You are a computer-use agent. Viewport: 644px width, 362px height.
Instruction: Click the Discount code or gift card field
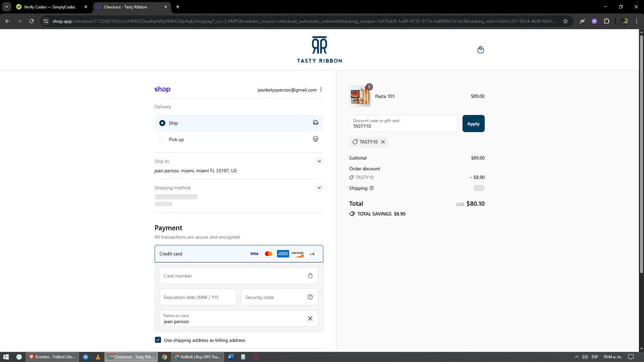pos(403,124)
